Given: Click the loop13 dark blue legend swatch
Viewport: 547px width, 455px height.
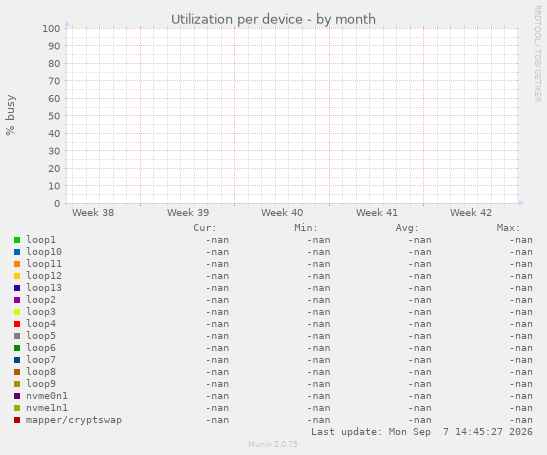Looking at the screenshot, I should 17,288.
